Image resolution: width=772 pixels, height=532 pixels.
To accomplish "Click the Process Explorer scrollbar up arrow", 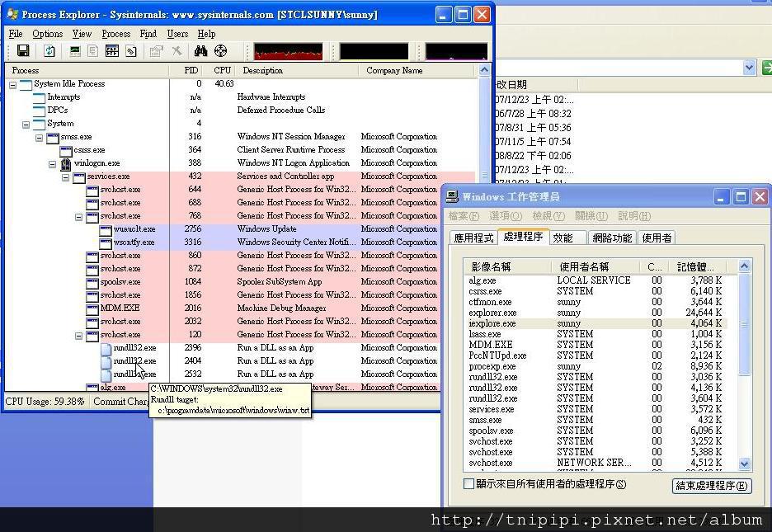I will point(484,70).
